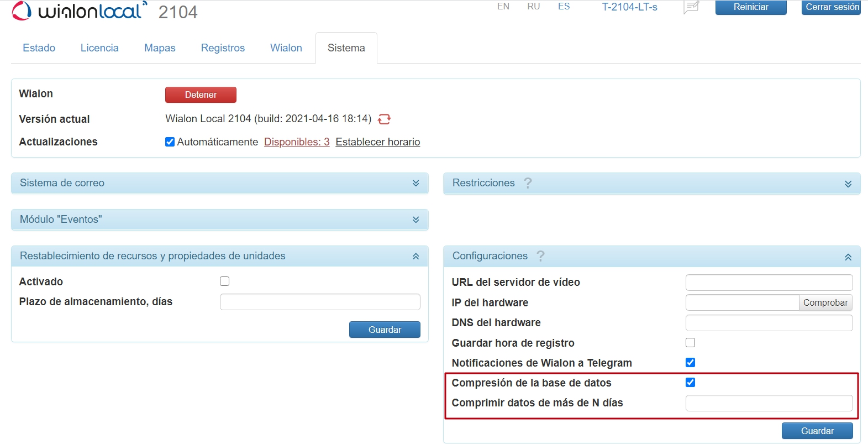Image resolution: width=868 pixels, height=444 pixels.
Task: Open the Registros tab
Action: pyautogui.click(x=223, y=48)
